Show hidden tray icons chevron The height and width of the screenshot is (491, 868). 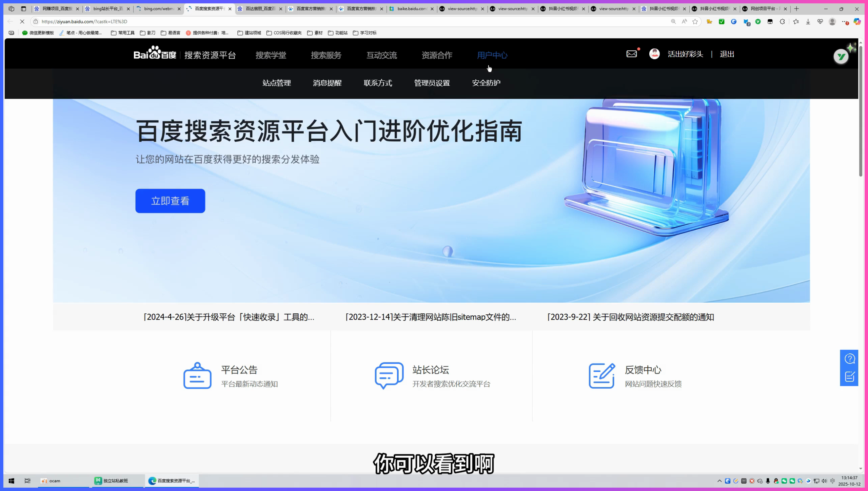pos(719,481)
